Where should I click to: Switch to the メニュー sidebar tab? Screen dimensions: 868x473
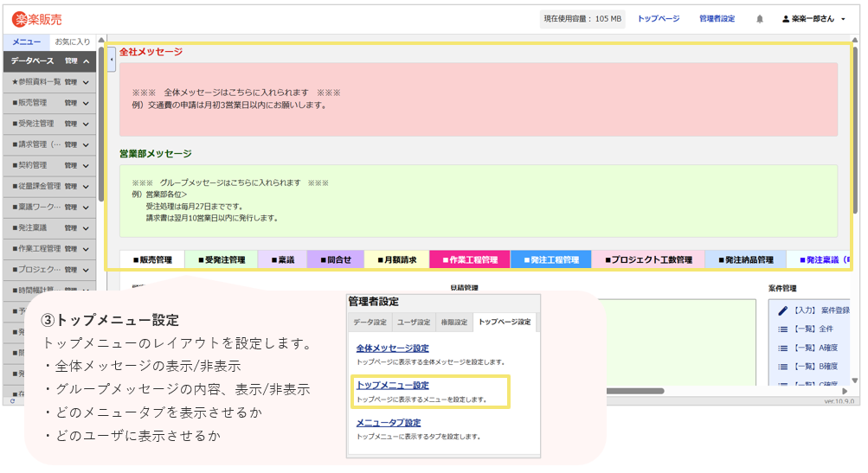(x=27, y=42)
